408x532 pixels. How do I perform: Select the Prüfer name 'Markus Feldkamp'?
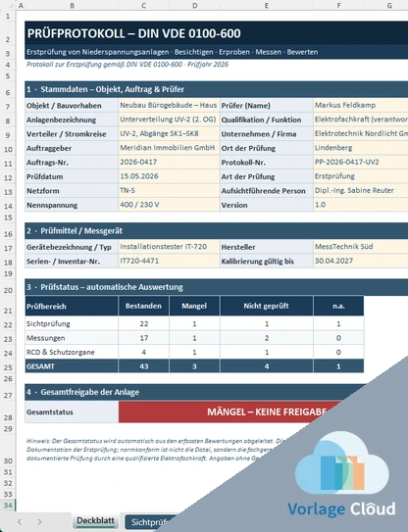(361, 105)
